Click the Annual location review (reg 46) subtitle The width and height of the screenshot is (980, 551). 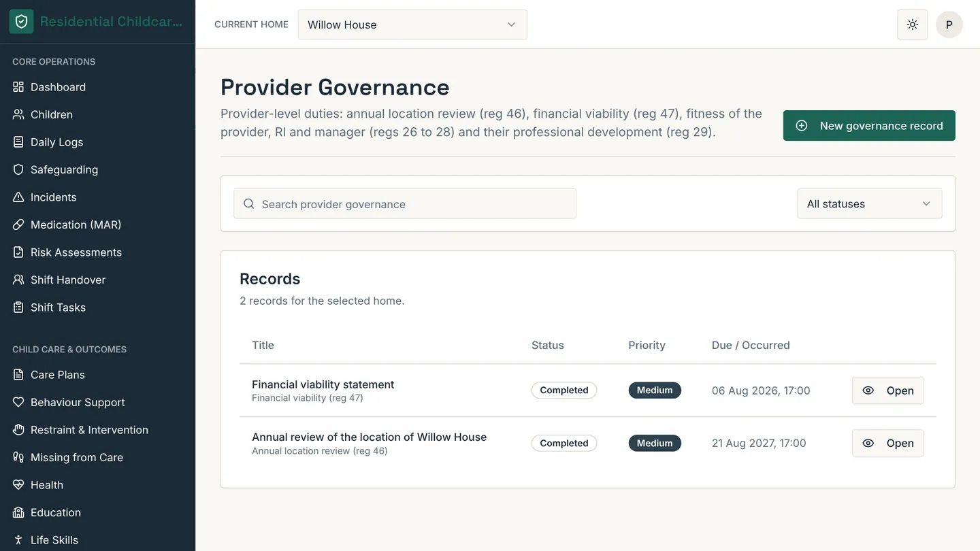coord(320,451)
